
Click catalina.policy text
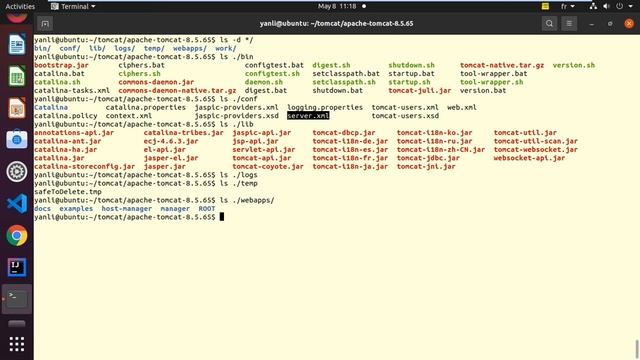(66, 116)
